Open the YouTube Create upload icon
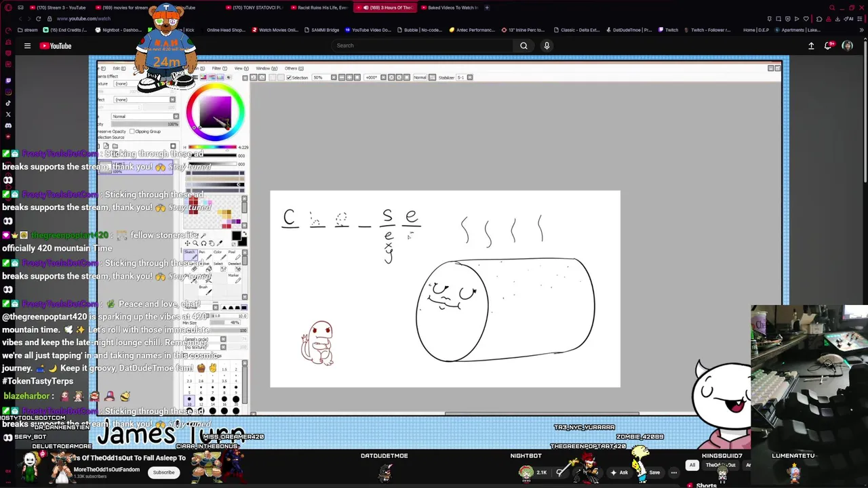The image size is (868, 488). [x=811, y=45]
